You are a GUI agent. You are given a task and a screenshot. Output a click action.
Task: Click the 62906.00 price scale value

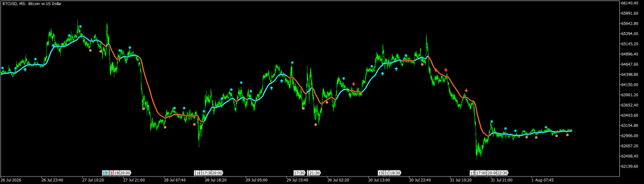click(630, 136)
